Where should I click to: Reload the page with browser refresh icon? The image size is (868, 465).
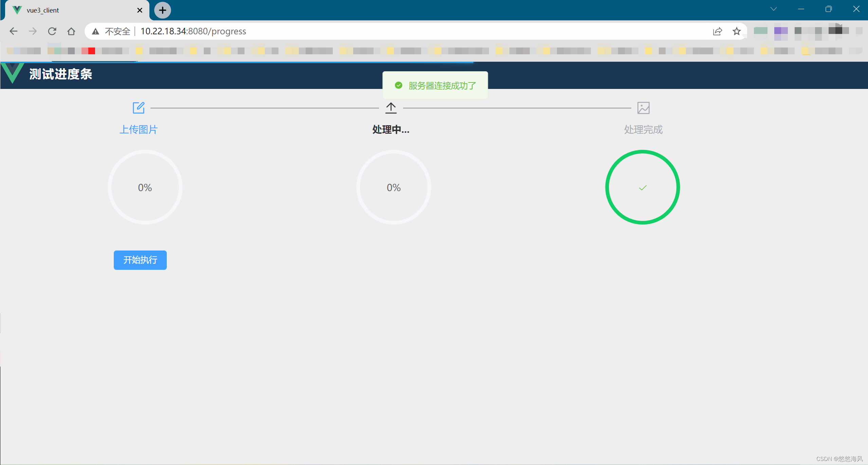(52, 31)
